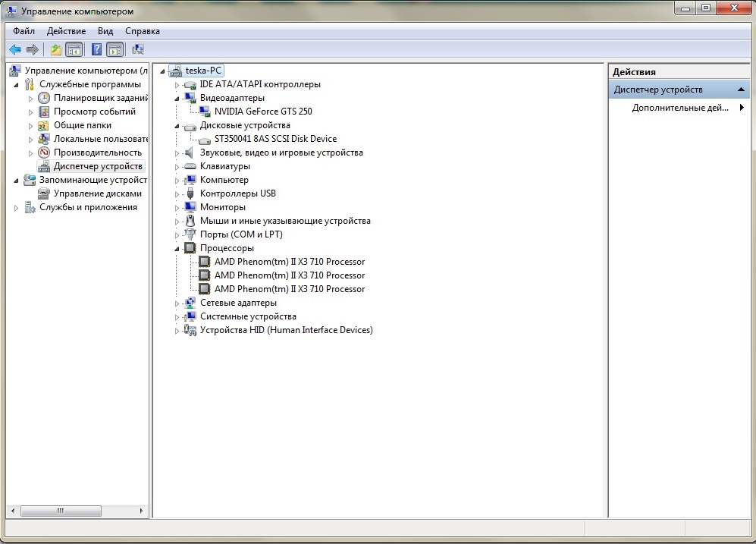Open Дополнительные действия in actions pane
The image size is (756, 544).
(x=679, y=108)
